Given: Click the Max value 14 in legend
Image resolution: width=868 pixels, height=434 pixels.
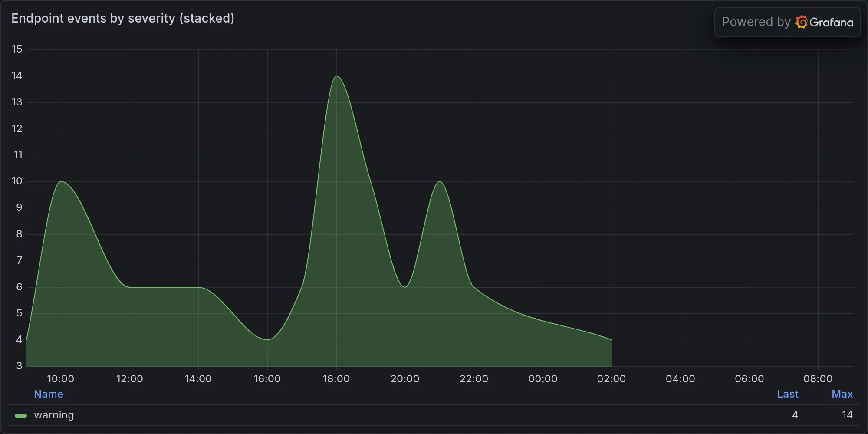Looking at the screenshot, I should [847, 415].
